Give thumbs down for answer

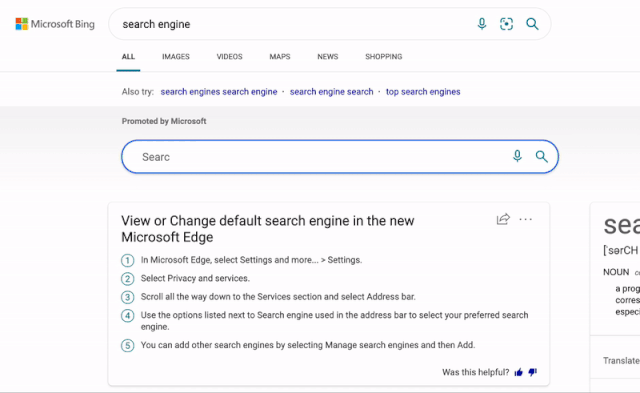pos(533,372)
